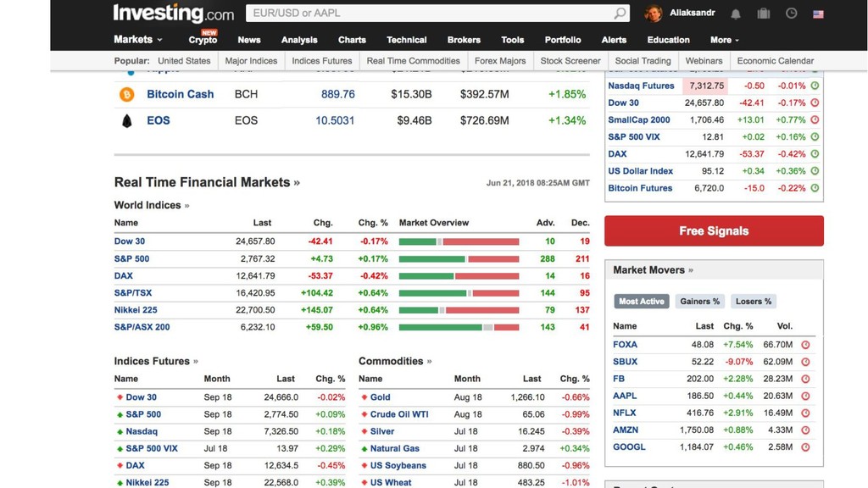Expand the Indices Futures section arrow

tap(196, 362)
